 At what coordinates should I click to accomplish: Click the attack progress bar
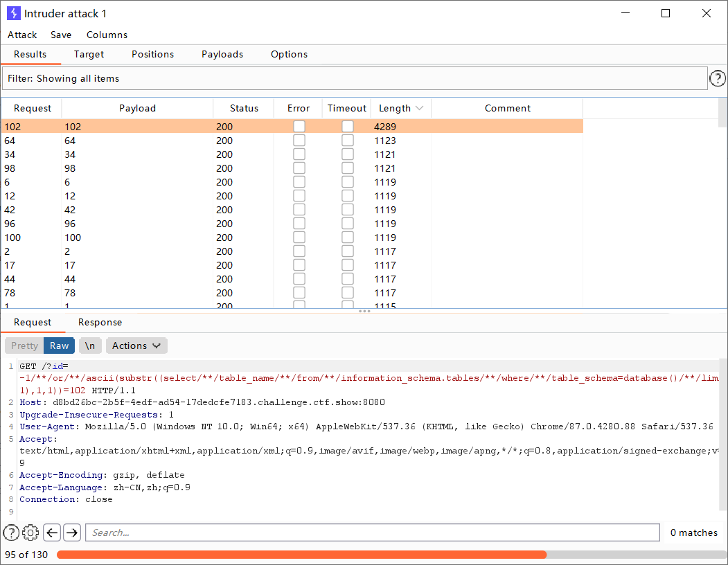pyautogui.click(x=391, y=555)
